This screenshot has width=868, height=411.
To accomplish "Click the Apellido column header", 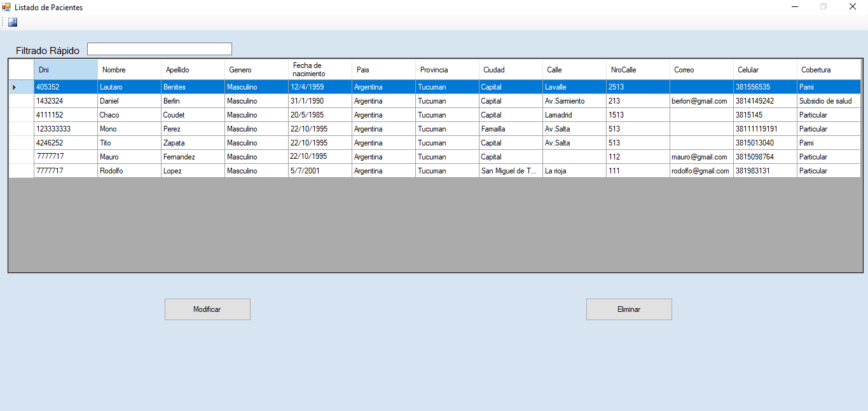I will (193, 70).
